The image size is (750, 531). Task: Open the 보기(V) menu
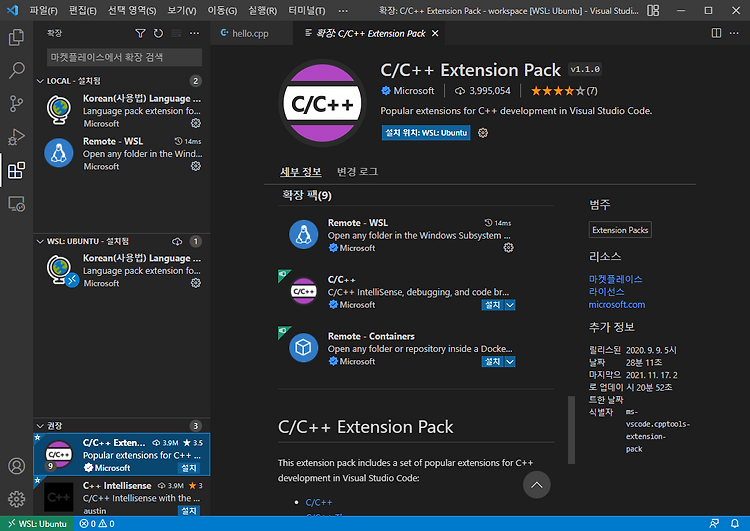pyautogui.click(x=182, y=11)
